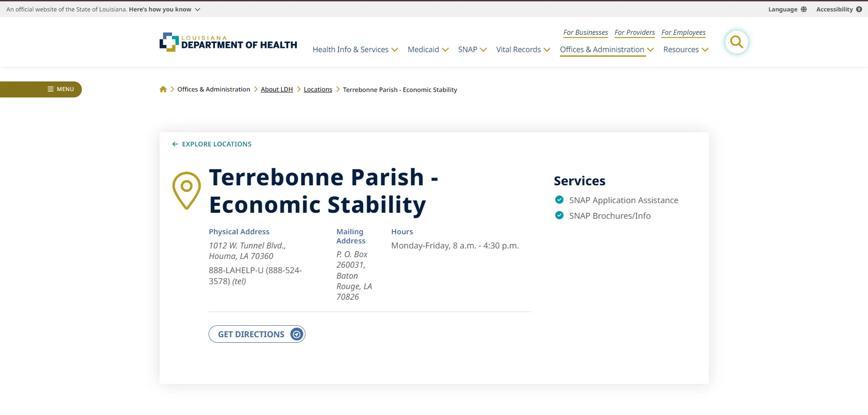Go to the Locations breadcrumb link
The height and width of the screenshot is (415, 868).
click(318, 89)
